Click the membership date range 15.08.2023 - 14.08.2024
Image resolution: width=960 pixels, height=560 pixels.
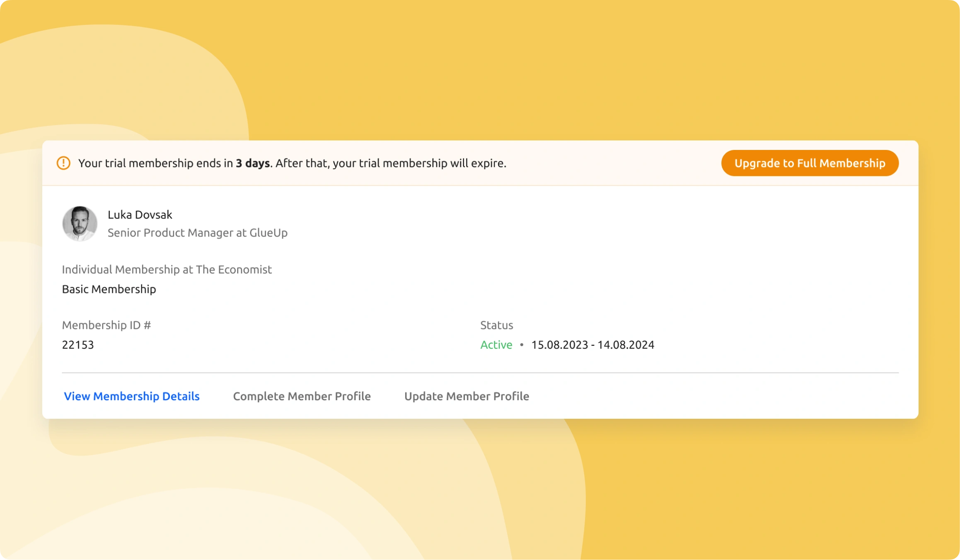click(592, 345)
